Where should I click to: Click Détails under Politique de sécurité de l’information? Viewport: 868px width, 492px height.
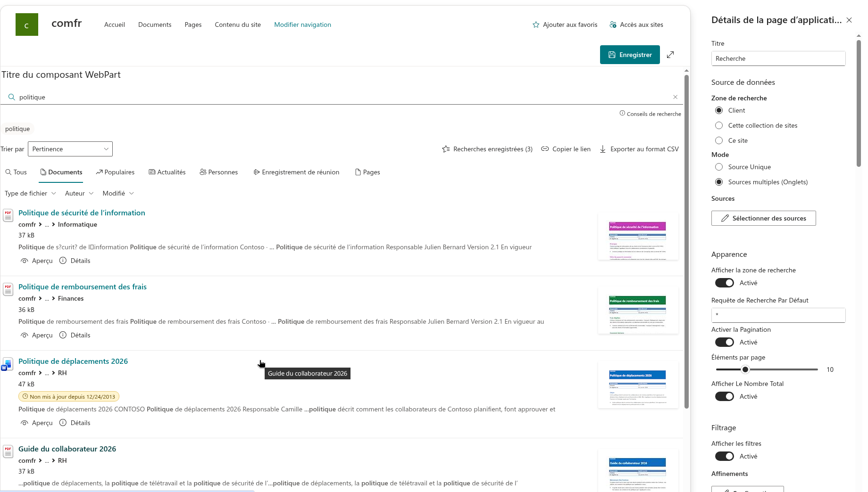pos(75,261)
